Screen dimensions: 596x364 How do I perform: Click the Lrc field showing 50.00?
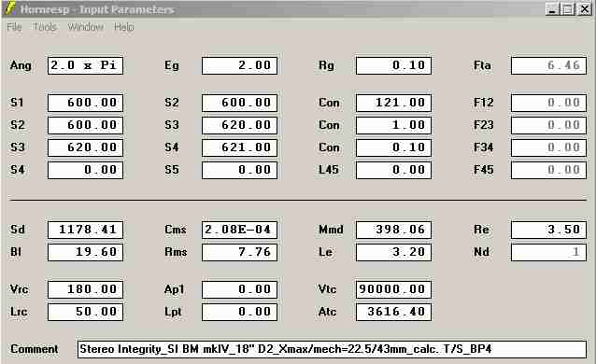coord(86,312)
